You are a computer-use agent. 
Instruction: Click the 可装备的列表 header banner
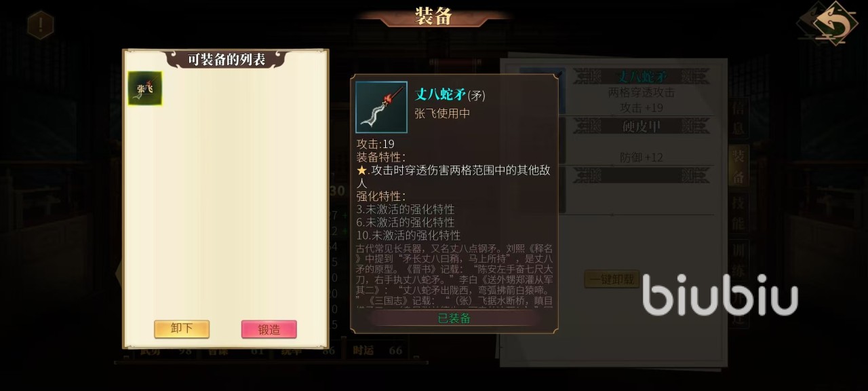coord(226,59)
